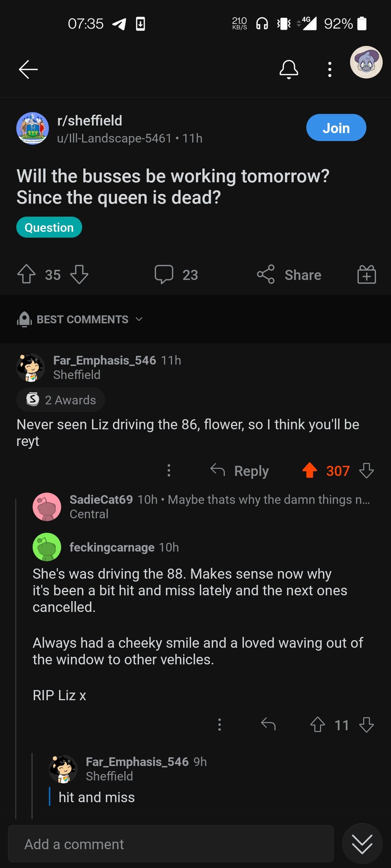Open user profile avatar
391x868 pixels.
click(x=366, y=62)
